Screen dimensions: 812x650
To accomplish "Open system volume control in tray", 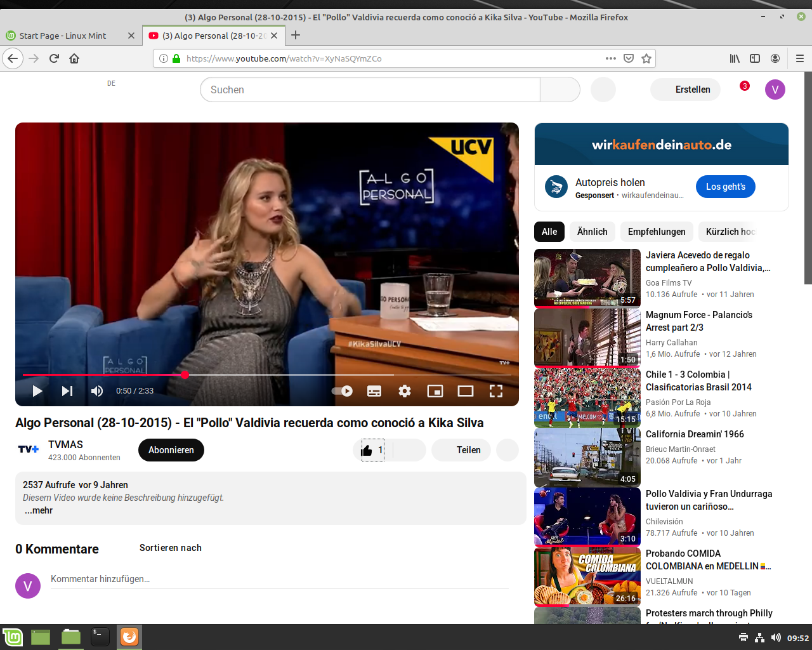I will [776, 637].
